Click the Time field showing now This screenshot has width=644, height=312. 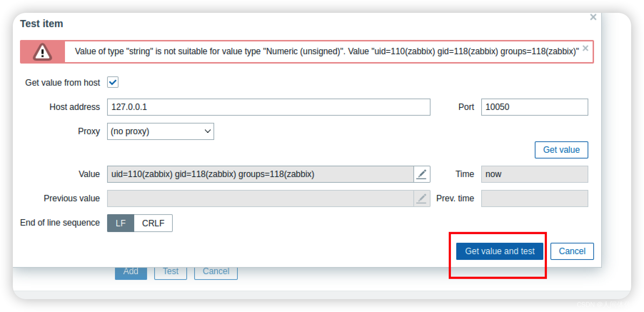point(534,174)
